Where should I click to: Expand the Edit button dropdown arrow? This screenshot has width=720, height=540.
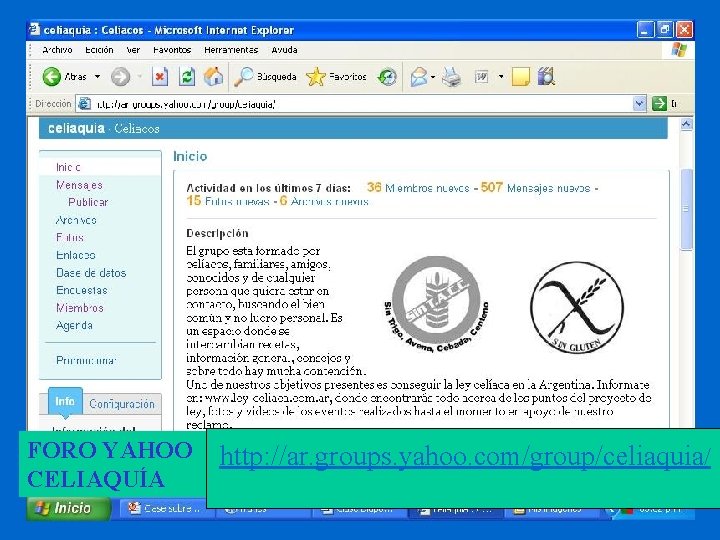pos(501,77)
